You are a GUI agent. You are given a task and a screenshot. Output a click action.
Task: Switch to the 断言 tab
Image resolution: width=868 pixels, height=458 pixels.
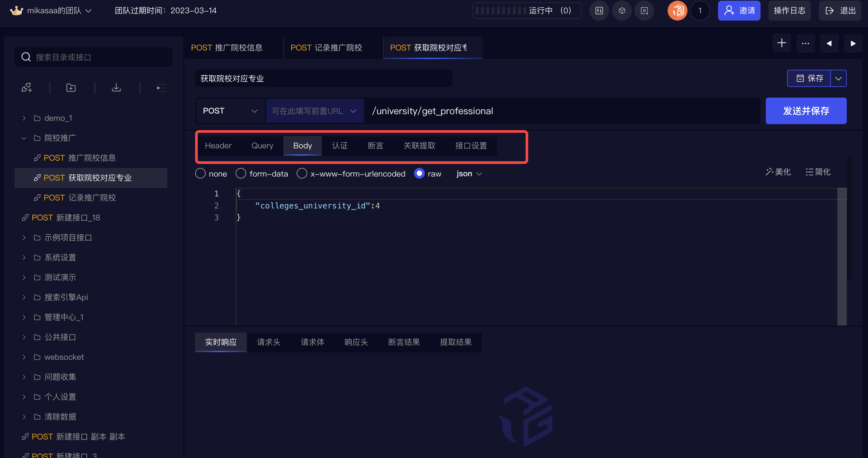pyautogui.click(x=375, y=146)
